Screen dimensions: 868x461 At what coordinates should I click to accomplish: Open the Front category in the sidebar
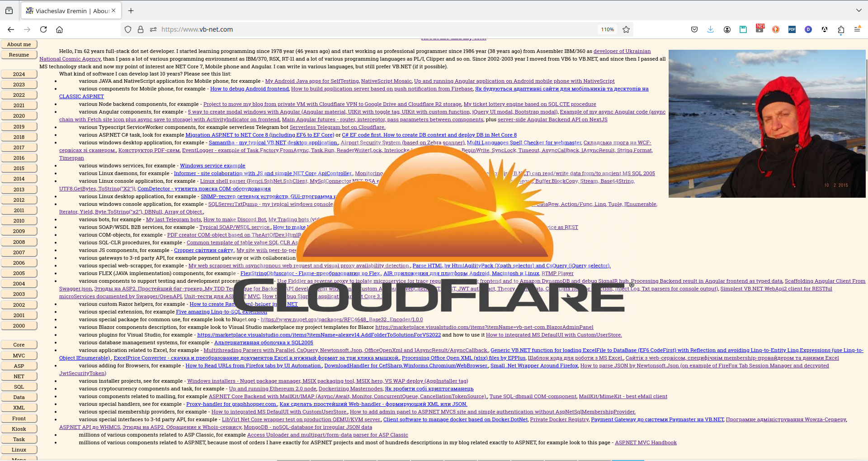tap(19, 418)
